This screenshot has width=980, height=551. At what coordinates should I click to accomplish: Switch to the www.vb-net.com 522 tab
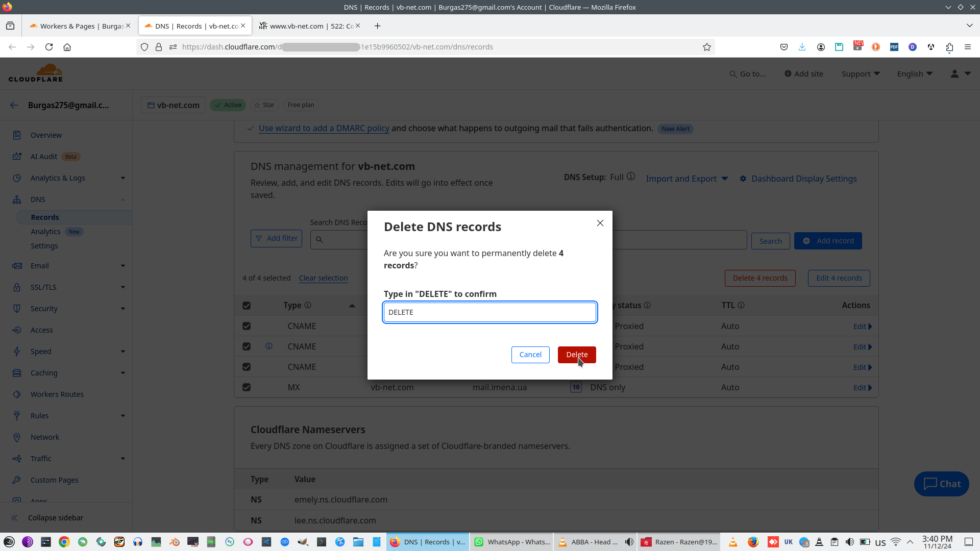306,26
